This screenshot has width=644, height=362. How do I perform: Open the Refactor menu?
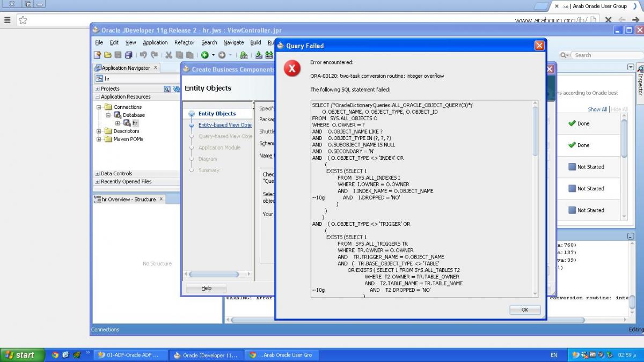pos(184,42)
